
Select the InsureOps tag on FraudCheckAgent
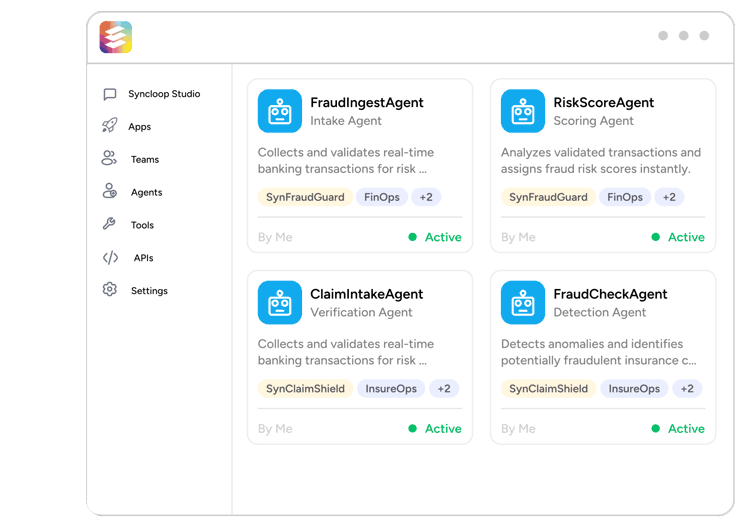pos(634,388)
